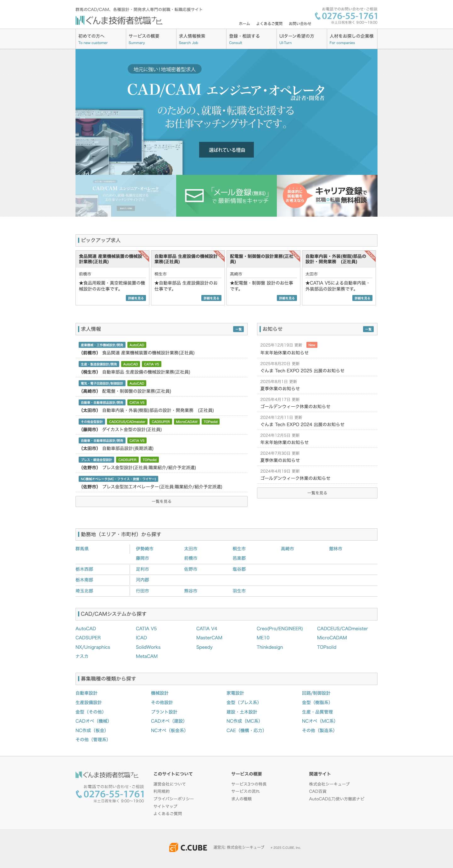The width and height of the screenshot is (453, 868).
Task: Select the CAD/CAM slide thumbnail below hero
Action: 126,196
